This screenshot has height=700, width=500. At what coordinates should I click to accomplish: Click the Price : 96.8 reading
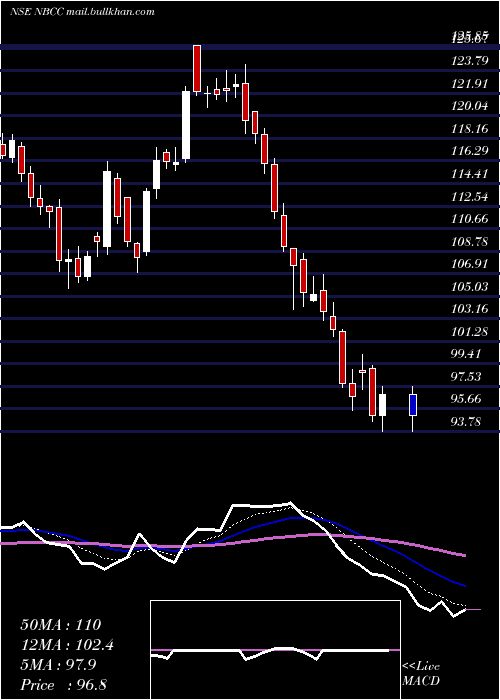[x=63, y=685]
